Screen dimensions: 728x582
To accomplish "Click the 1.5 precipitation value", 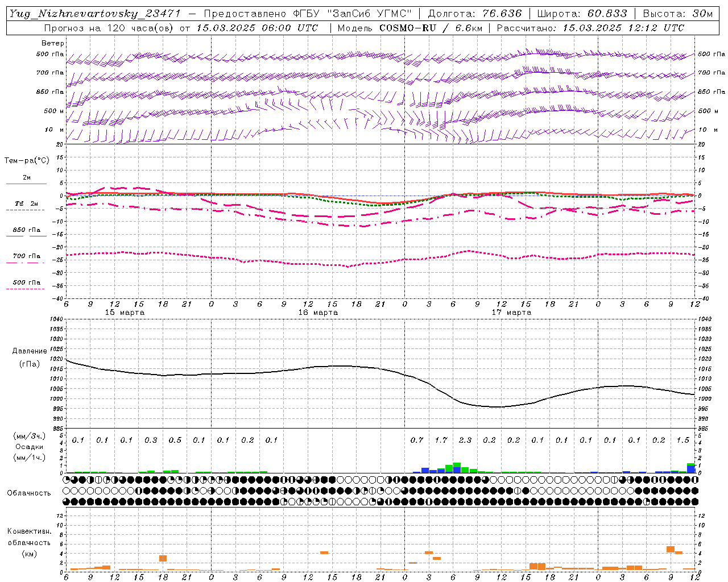I will click(683, 440).
